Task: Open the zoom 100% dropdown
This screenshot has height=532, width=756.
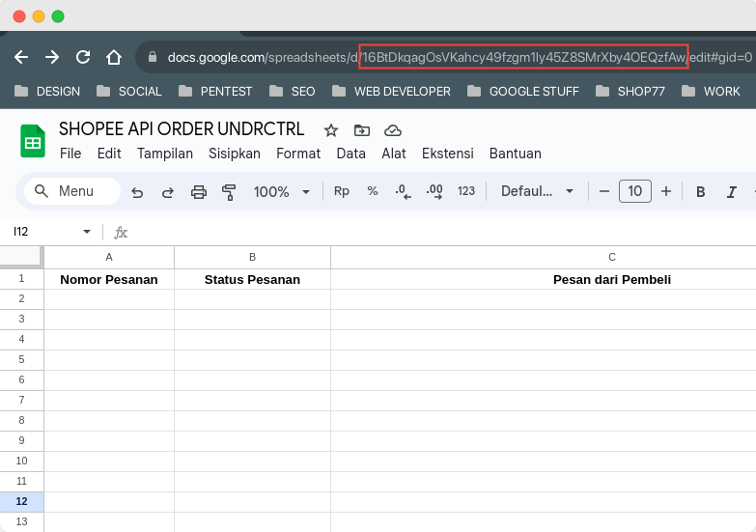Action: click(282, 191)
